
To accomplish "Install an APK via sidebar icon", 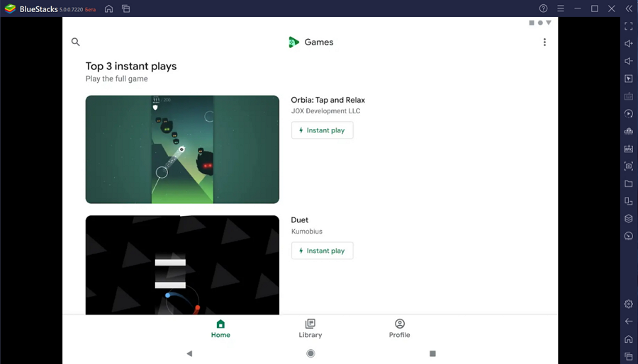I will pos(629,149).
